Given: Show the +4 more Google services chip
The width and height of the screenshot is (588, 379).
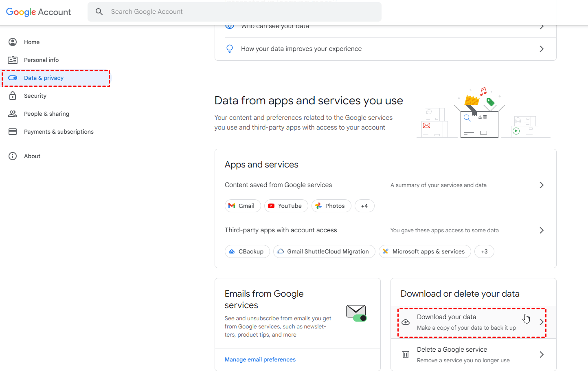Looking at the screenshot, I should [364, 206].
